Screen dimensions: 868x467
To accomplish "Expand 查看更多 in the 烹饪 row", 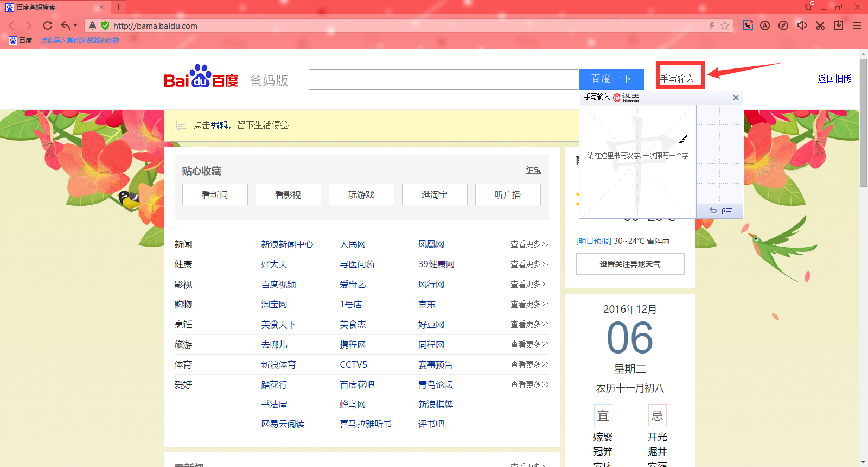I will click(x=529, y=325).
